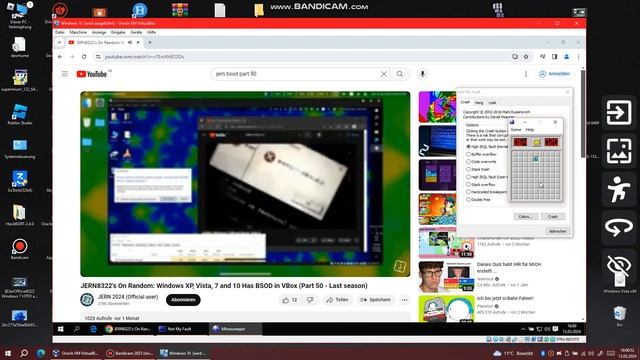
Task: Open guest Windows 10 Start button
Action: pos(60,329)
